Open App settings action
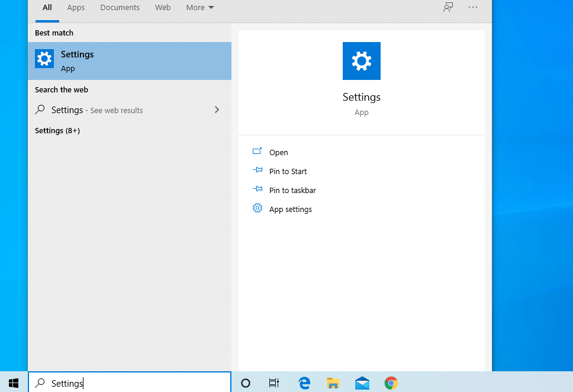Image resolution: width=573 pixels, height=392 pixels. (x=291, y=209)
